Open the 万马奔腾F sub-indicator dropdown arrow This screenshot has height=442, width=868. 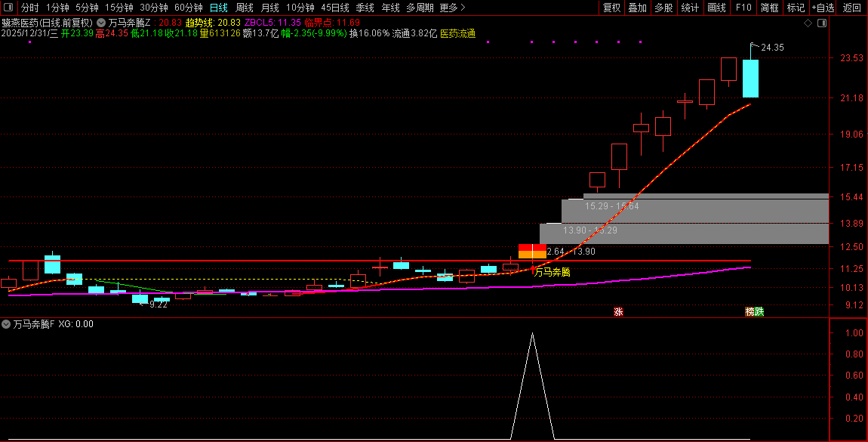6,324
